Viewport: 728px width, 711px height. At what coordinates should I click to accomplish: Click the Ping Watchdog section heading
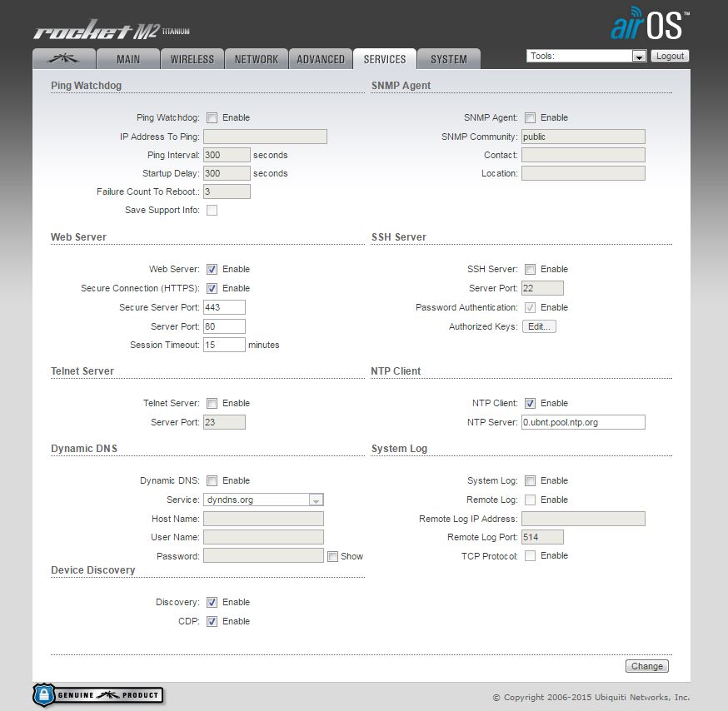(x=86, y=86)
